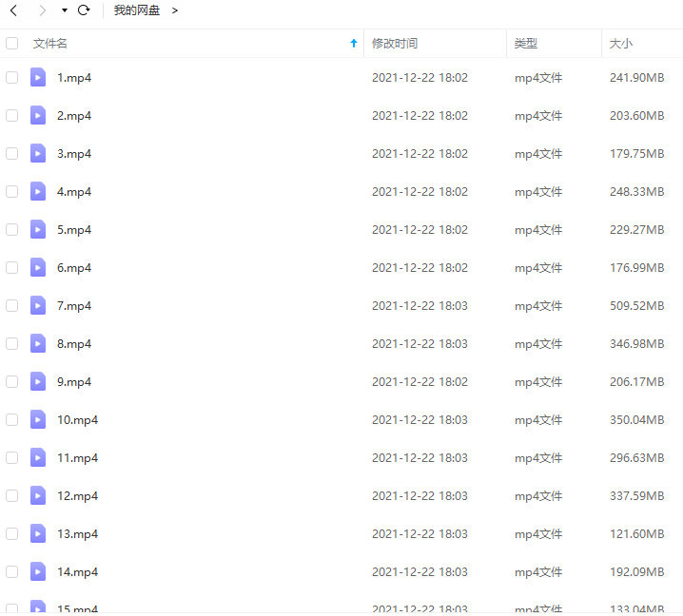The width and height of the screenshot is (683, 616).
Task: Click size value 346.98MB
Action: pos(636,343)
